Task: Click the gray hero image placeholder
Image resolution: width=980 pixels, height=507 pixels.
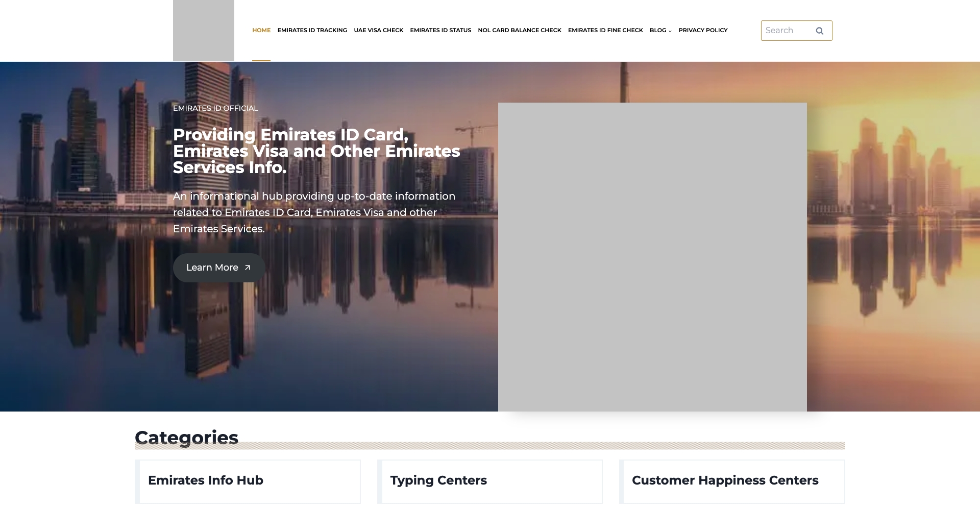Action: (652, 257)
